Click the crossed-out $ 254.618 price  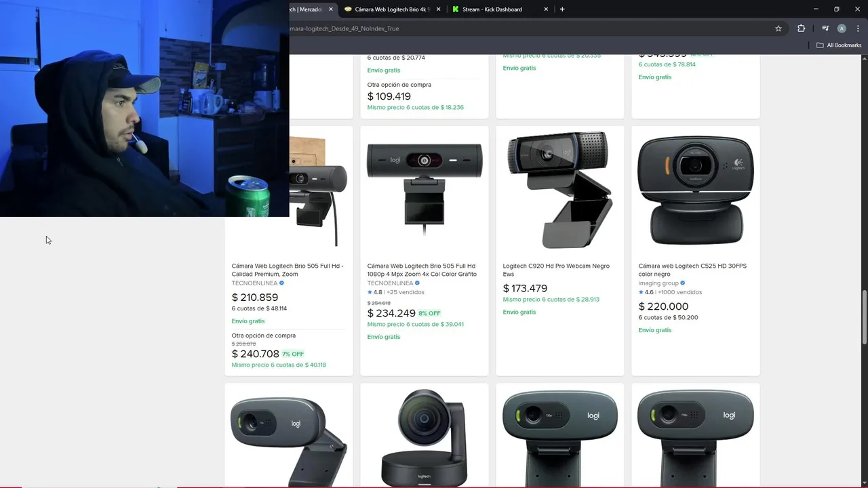[378, 304]
